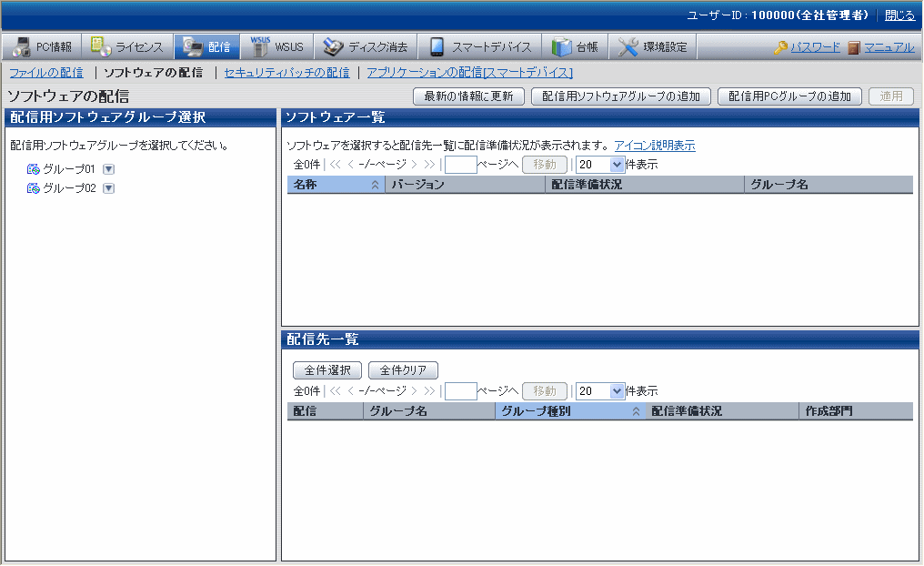
Task: Sort by 名称 column header
Action: (333, 185)
